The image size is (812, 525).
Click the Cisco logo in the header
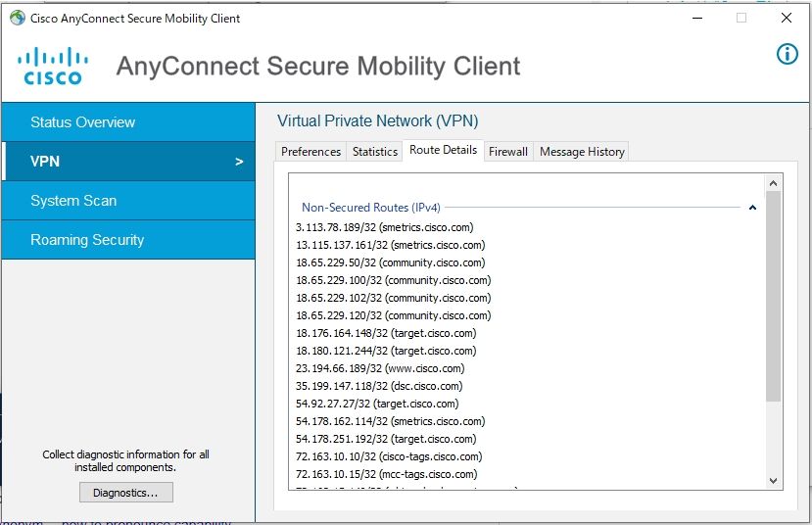point(53,66)
